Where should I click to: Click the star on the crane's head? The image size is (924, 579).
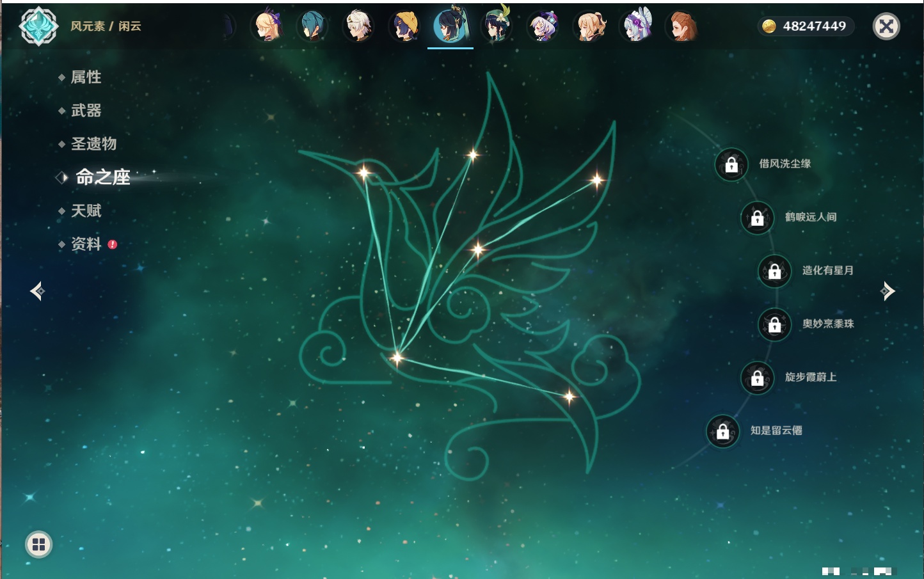coord(363,172)
